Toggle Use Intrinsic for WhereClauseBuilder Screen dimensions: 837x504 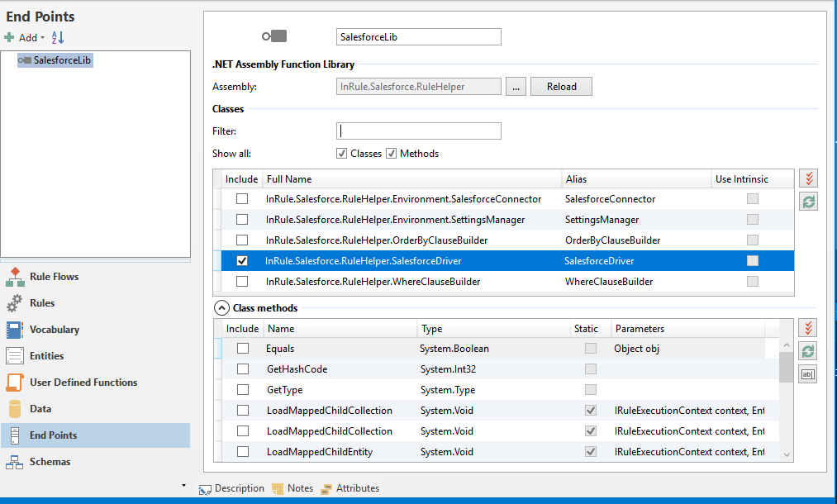tap(753, 282)
